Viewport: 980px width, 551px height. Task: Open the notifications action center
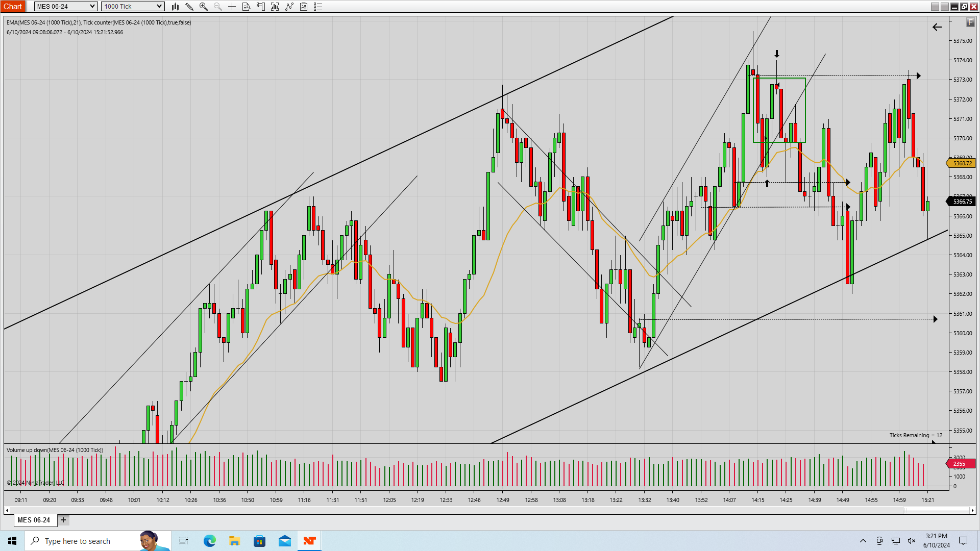click(x=963, y=541)
